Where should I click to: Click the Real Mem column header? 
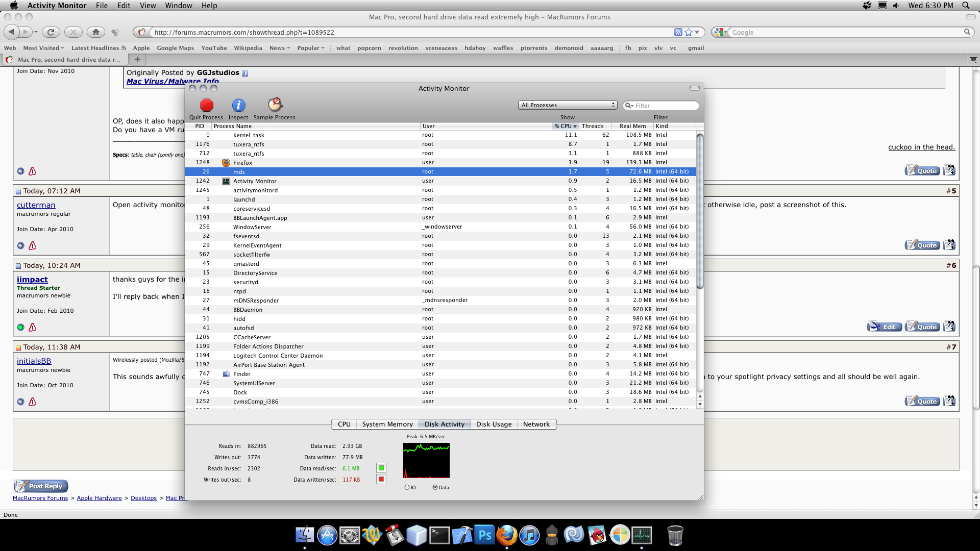(632, 126)
